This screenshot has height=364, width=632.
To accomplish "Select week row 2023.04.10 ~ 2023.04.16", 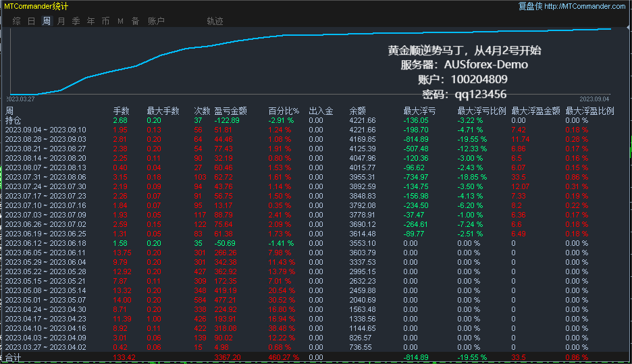I will pos(45,328).
